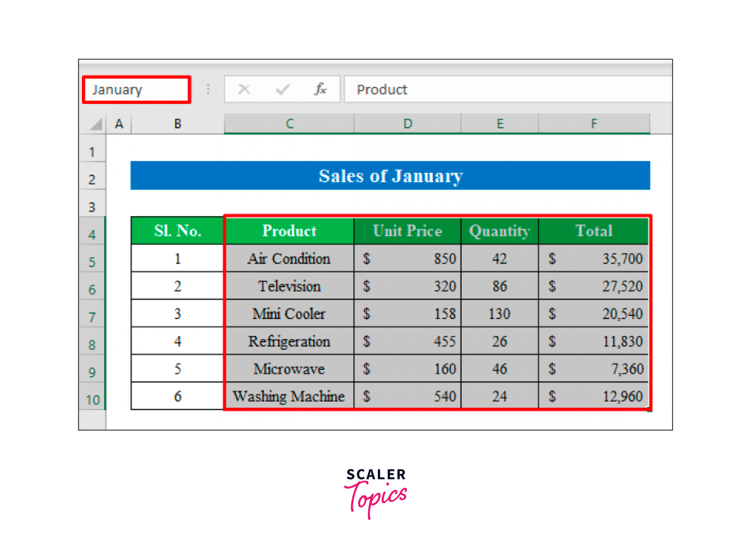
Task: Click the name box resize dots handle
Action: pos(208,89)
